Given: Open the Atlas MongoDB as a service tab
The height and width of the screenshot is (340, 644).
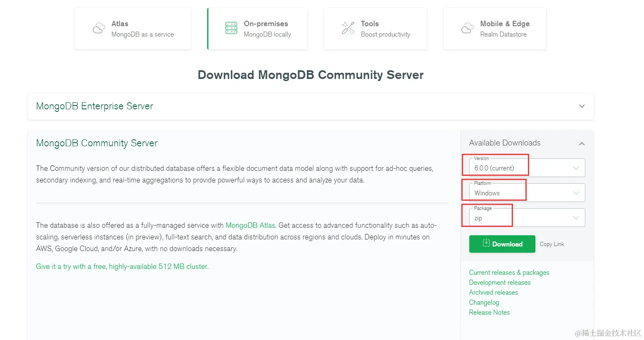Looking at the screenshot, I should coord(133,29).
